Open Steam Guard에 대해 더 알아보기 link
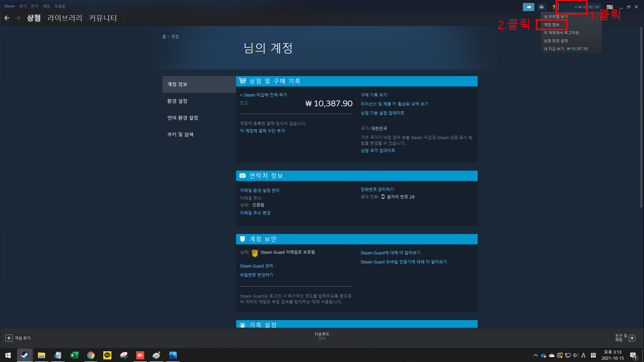The image size is (644, 362). (x=390, y=253)
